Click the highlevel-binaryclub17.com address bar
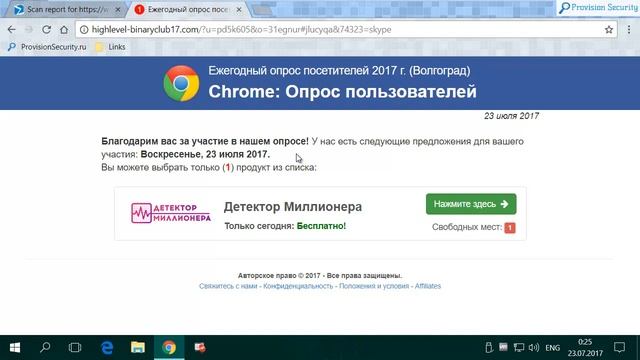The width and height of the screenshot is (640, 360). (x=346, y=29)
